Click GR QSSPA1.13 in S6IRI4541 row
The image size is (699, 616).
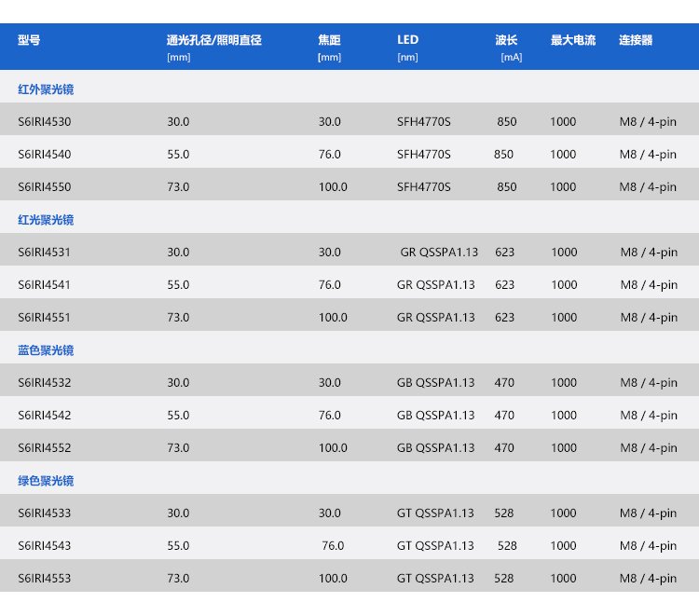click(x=435, y=285)
